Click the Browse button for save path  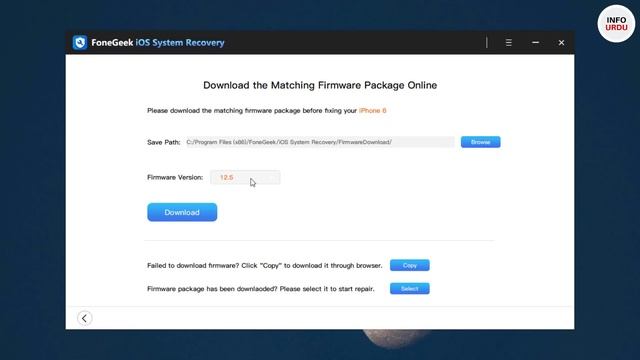click(480, 142)
